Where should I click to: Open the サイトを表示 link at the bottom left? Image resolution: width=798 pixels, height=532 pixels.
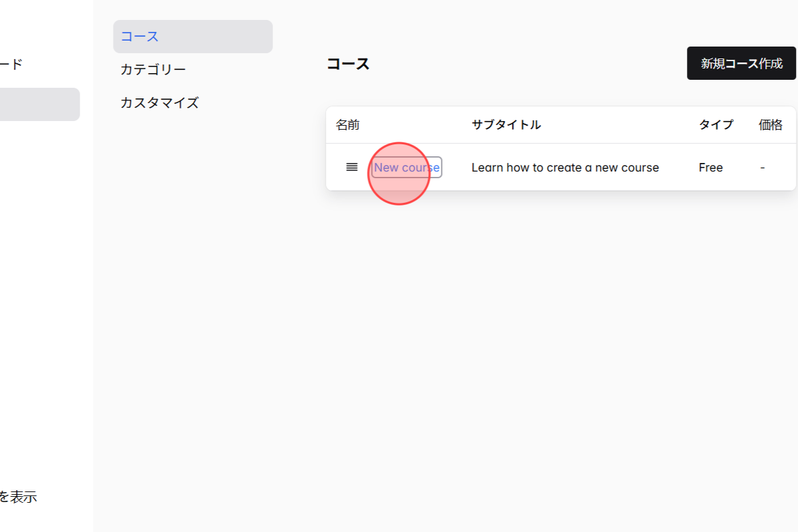(x=19, y=496)
